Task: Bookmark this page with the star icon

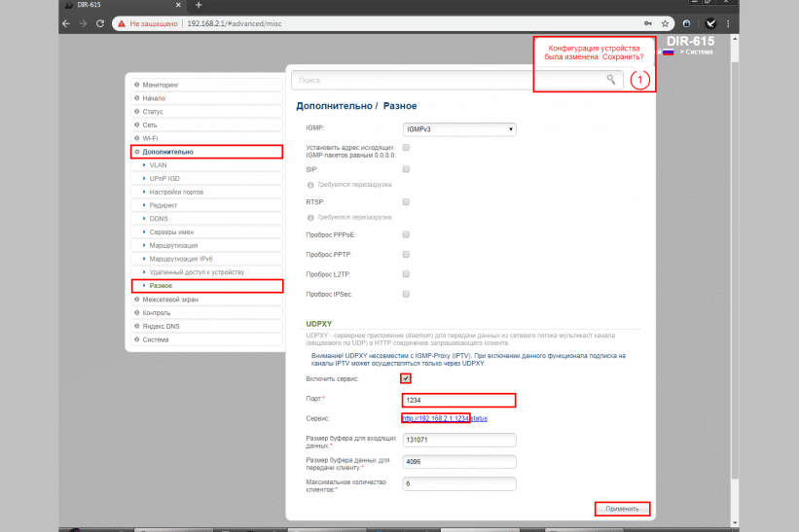Action: tap(665, 22)
